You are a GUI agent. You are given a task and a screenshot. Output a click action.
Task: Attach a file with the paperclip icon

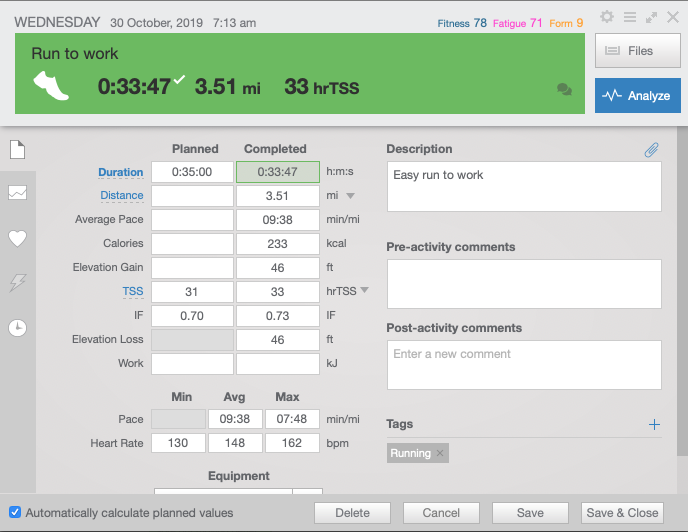click(x=652, y=150)
